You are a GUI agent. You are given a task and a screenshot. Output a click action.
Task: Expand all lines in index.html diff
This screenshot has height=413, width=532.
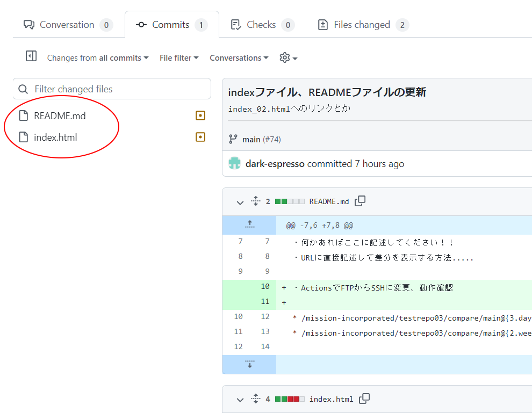tap(255, 399)
